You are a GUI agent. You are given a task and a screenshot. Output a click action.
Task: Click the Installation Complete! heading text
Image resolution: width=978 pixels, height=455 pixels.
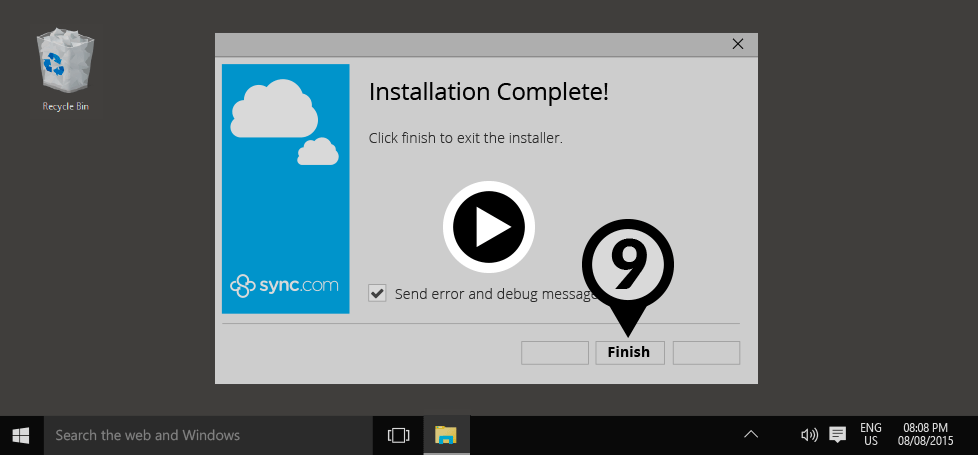[x=488, y=92]
